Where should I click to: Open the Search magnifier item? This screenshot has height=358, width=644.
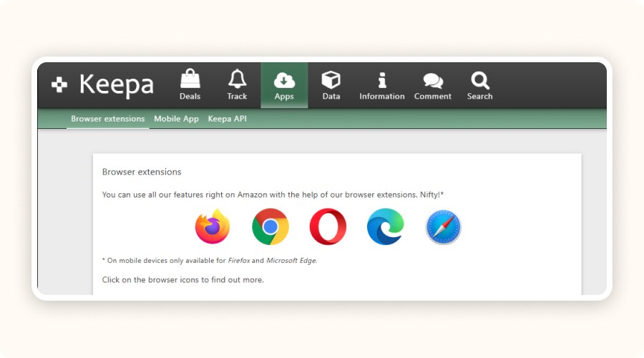tap(479, 85)
